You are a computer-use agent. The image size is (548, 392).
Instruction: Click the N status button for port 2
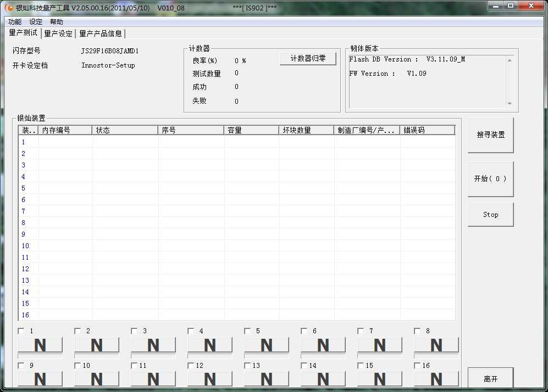click(96, 345)
